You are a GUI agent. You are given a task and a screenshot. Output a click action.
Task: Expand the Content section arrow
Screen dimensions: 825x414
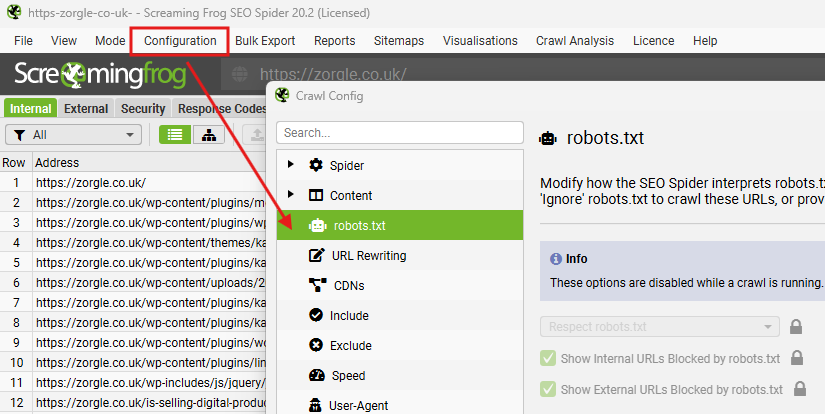coord(290,195)
